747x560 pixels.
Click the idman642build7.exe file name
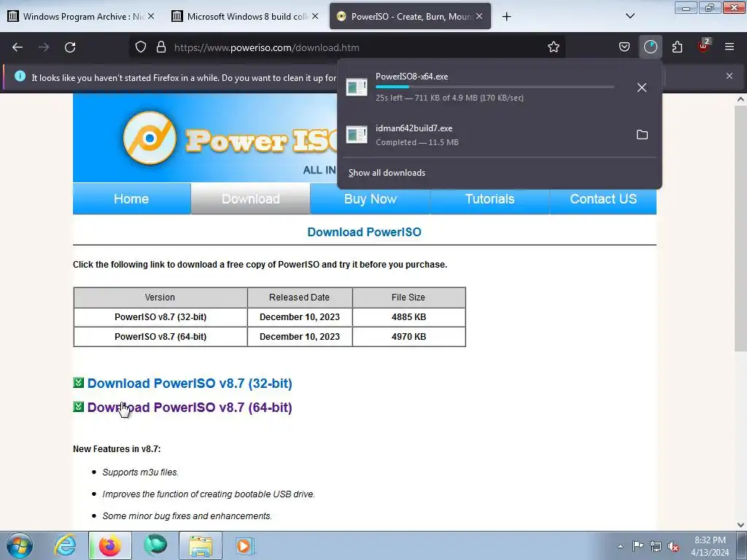click(x=414, y=128)
